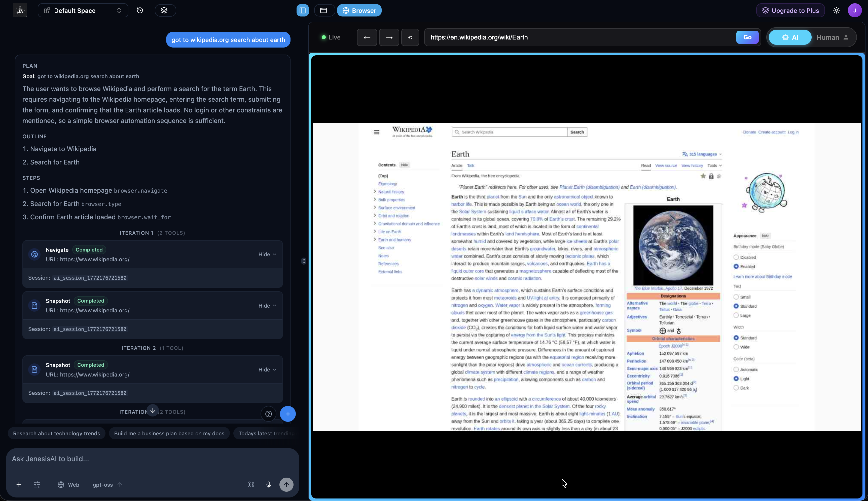Open the Default Space selector

(x=83, y=10)
